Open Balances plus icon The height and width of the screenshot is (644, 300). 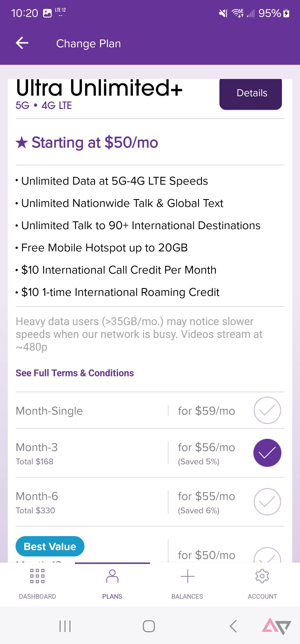(187, 576)
